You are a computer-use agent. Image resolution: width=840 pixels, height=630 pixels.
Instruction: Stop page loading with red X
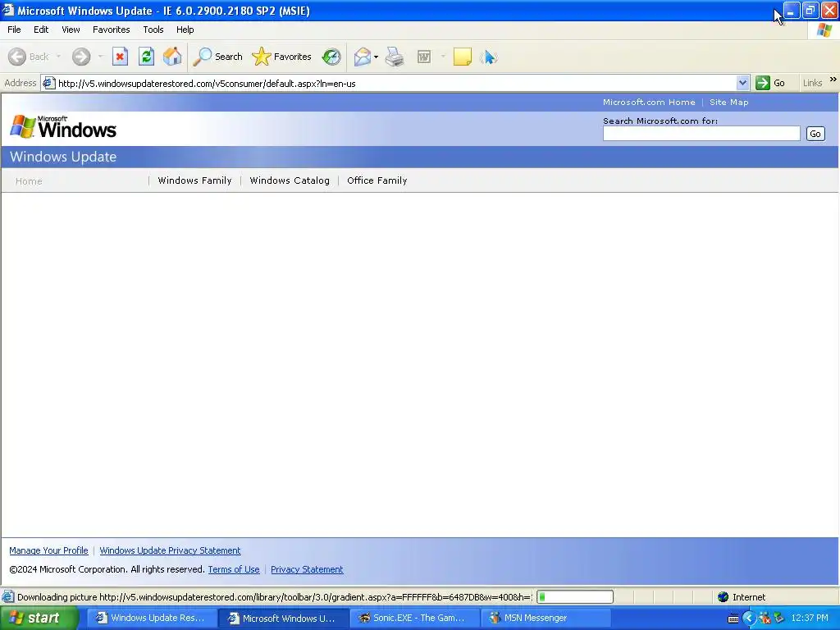pyautogui.click(x=120, y=57)
